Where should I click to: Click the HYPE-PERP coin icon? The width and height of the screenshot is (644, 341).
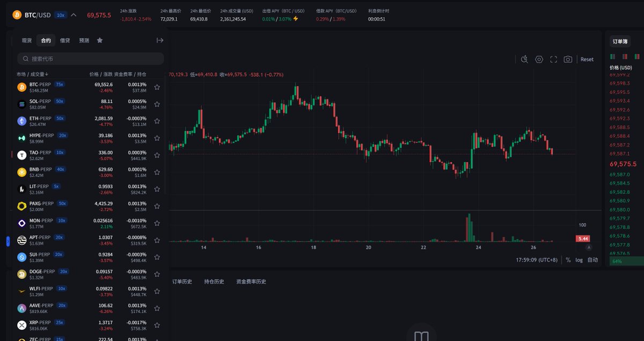[22, 138]
